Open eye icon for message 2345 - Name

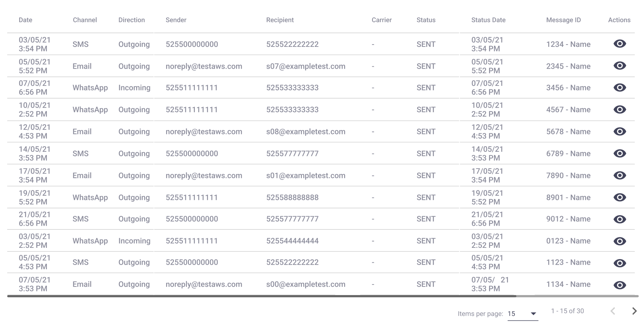(x=620, y=66)
